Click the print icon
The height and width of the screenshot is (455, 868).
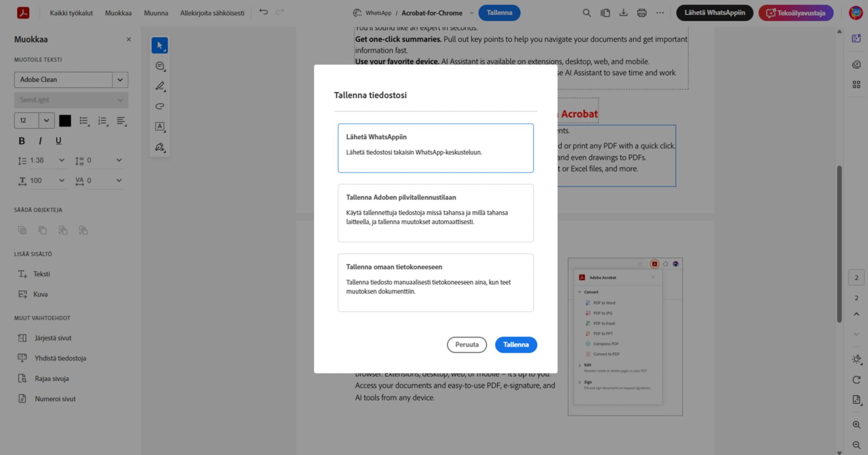pos(642,13)
